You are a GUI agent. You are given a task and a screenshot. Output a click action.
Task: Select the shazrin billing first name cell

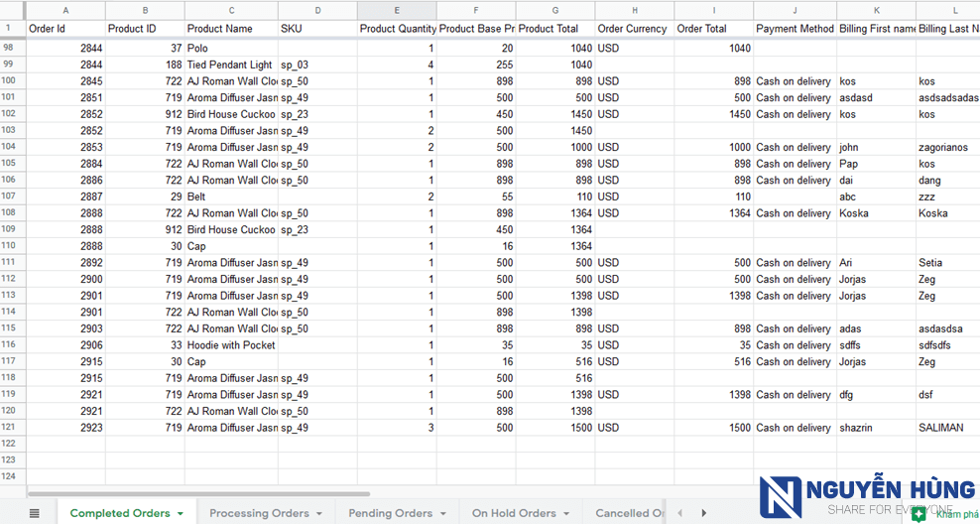coord(876,428)
